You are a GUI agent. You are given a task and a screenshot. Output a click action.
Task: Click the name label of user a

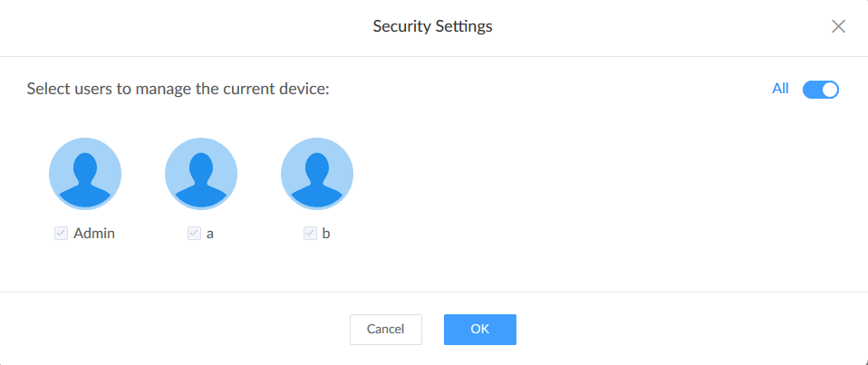click(210, 234)
